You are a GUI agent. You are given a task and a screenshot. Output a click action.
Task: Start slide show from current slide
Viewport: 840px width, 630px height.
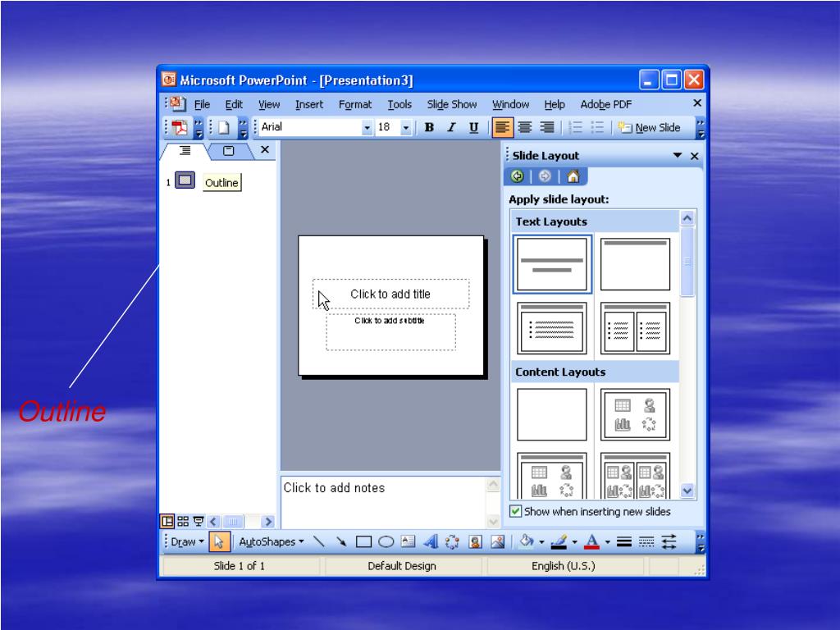199,521
